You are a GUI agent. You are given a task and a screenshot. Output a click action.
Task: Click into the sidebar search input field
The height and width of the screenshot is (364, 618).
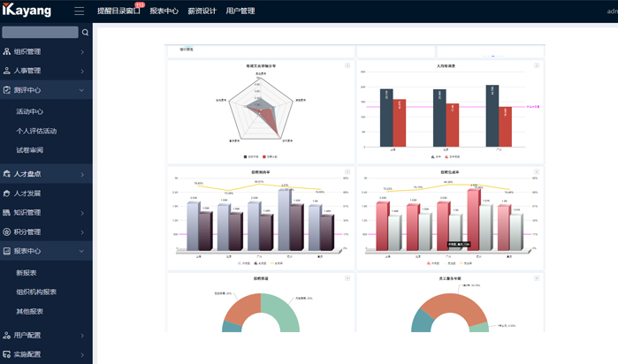[40, 33]
